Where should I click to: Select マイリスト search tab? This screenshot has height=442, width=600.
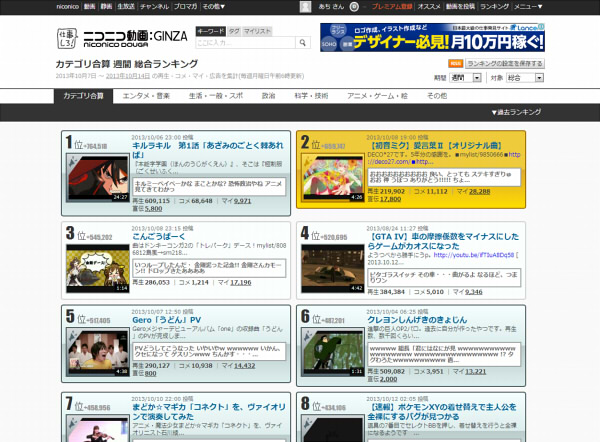(x=257, y=31)
